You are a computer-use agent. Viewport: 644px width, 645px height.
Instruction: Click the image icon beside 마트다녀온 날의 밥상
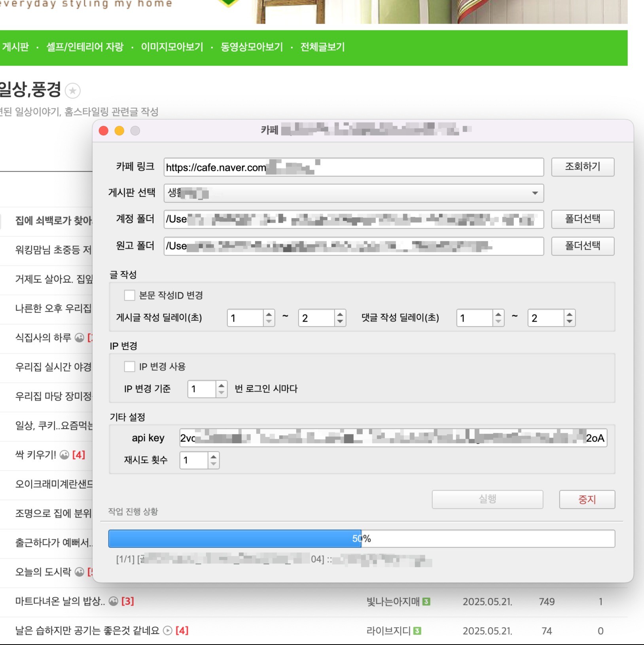pos(114,601)
